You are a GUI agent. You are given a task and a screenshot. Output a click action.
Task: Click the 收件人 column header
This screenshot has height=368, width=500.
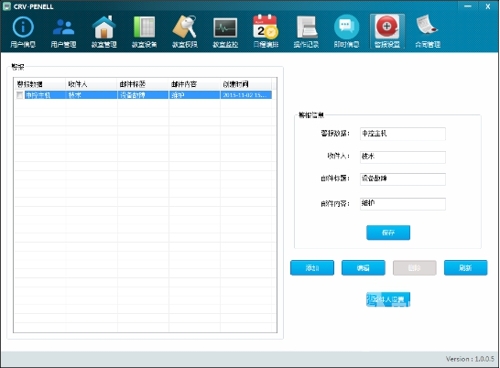click(91, 84)
